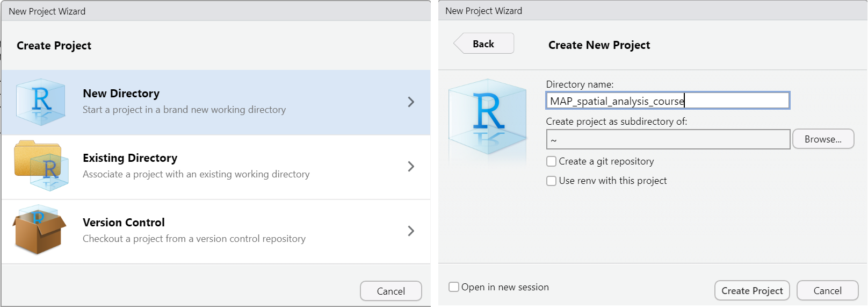Toggle Use renv with this project

coord(551,181)
